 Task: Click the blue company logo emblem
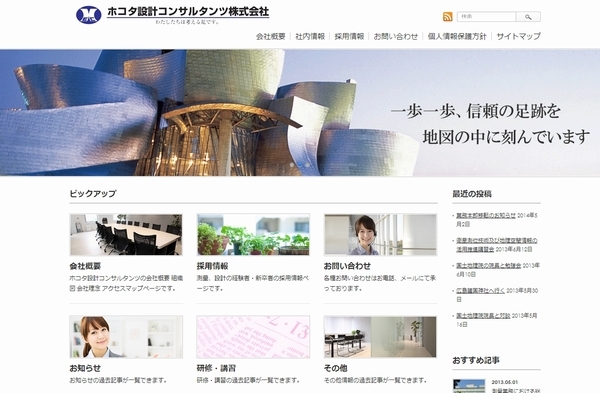coord(89,15)
